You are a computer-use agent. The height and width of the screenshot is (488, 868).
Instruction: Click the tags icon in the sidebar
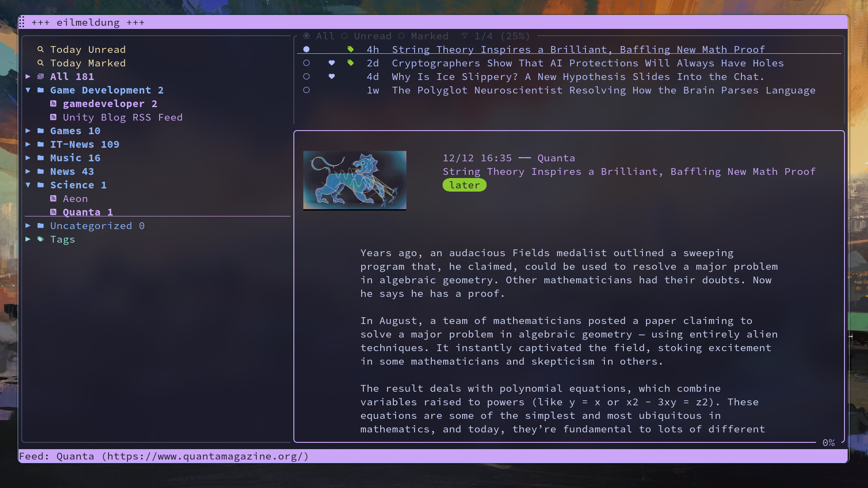coord(41,239)
